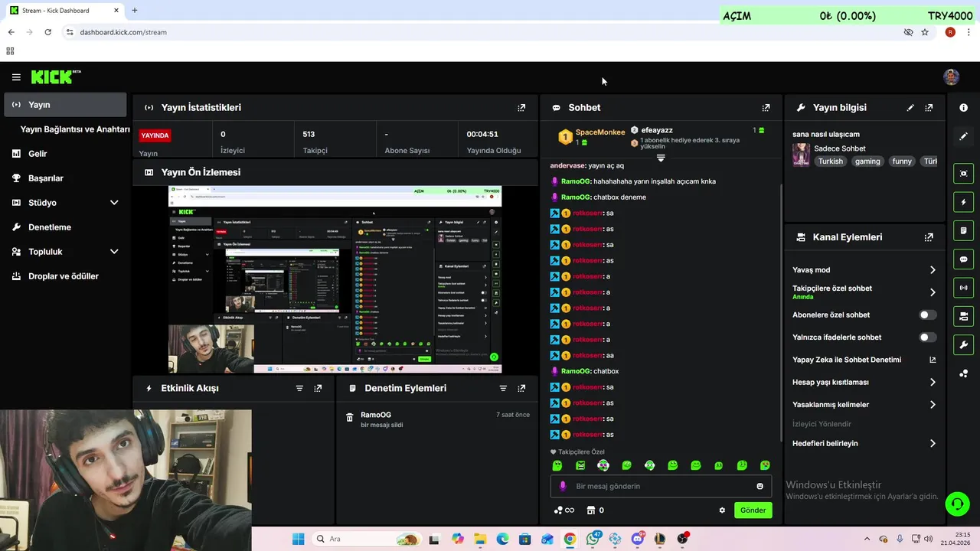Open Windows Start menu

298,539
